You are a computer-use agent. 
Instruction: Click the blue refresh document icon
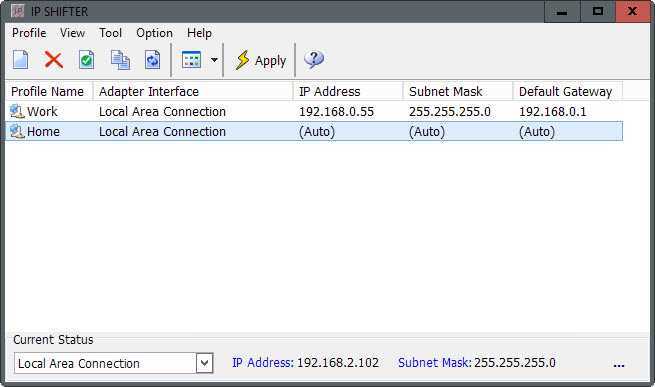pyautogui.click(x=152, y=60)
